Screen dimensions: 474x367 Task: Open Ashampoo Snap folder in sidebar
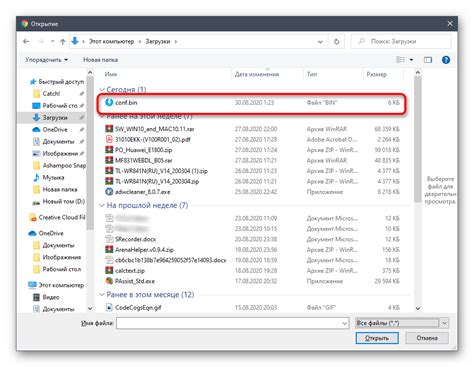point(59,166)
